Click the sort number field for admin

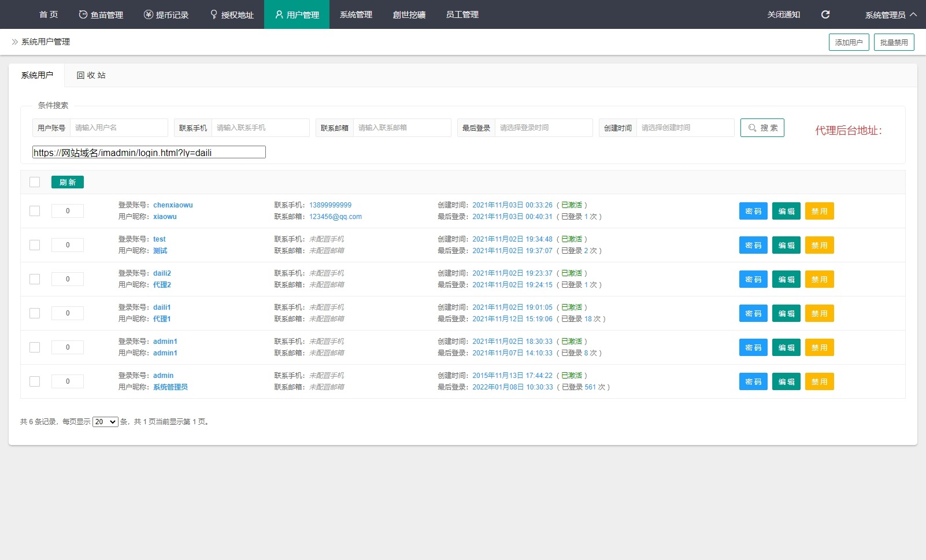coord(68,381)
